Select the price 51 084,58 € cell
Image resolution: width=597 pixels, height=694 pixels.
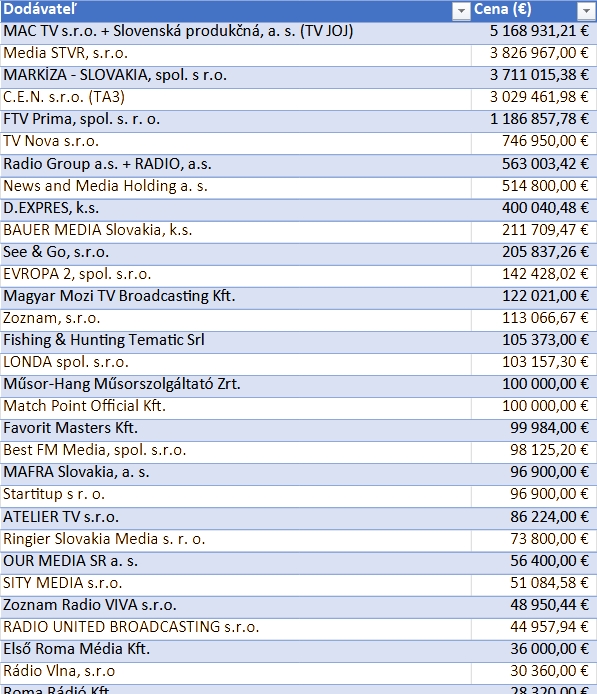[x=534, y=585]
